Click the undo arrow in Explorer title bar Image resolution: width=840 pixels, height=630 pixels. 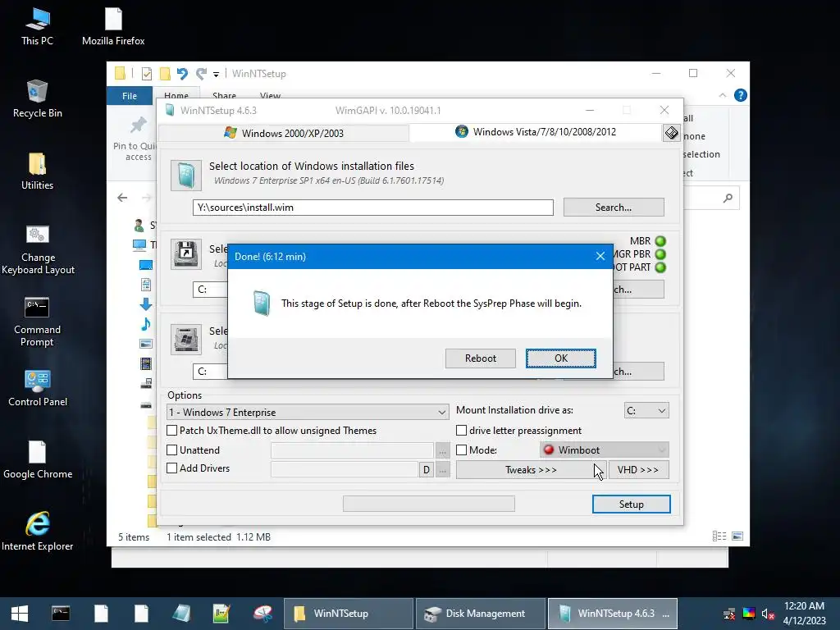point(182,73)
